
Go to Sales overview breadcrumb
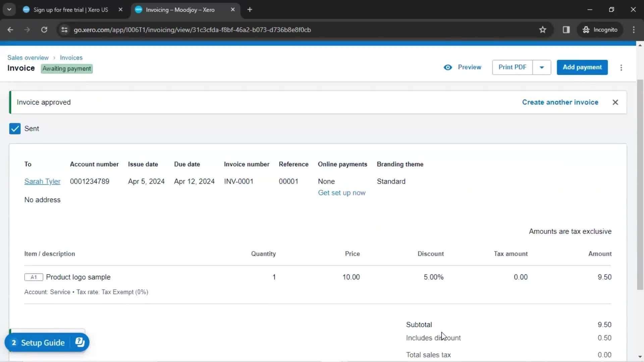28,58
